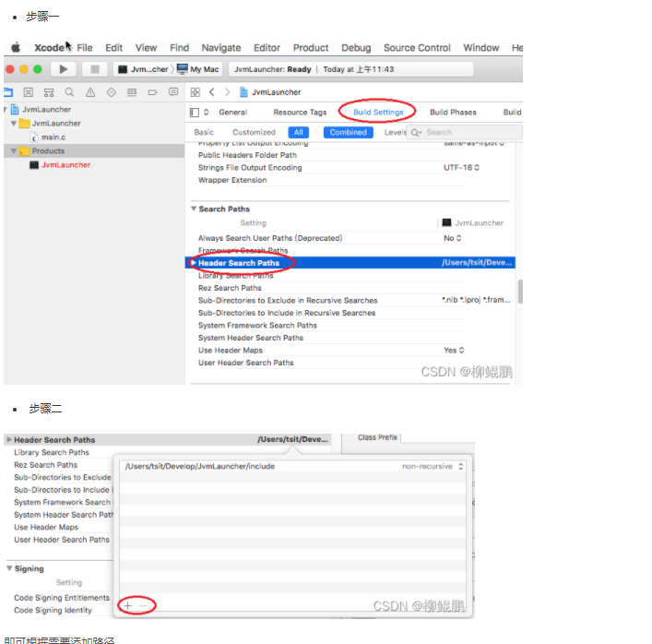Open the Edit menu
Viewport: 652px width, 644px height.
pyautogui.click(x=114, y=48)
